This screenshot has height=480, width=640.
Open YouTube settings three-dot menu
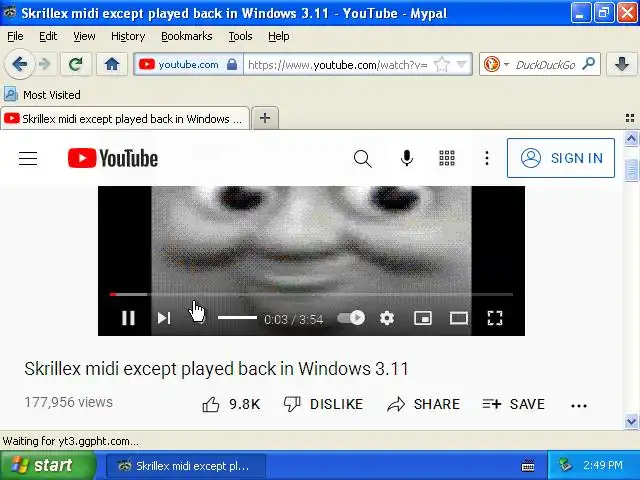pyautogui.click(x=487, y=158)
